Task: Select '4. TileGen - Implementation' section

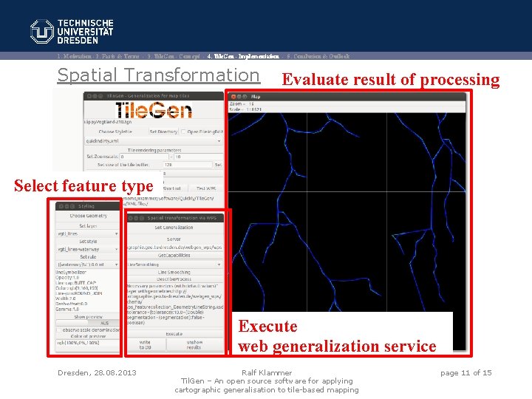Action: click(243, 56)
